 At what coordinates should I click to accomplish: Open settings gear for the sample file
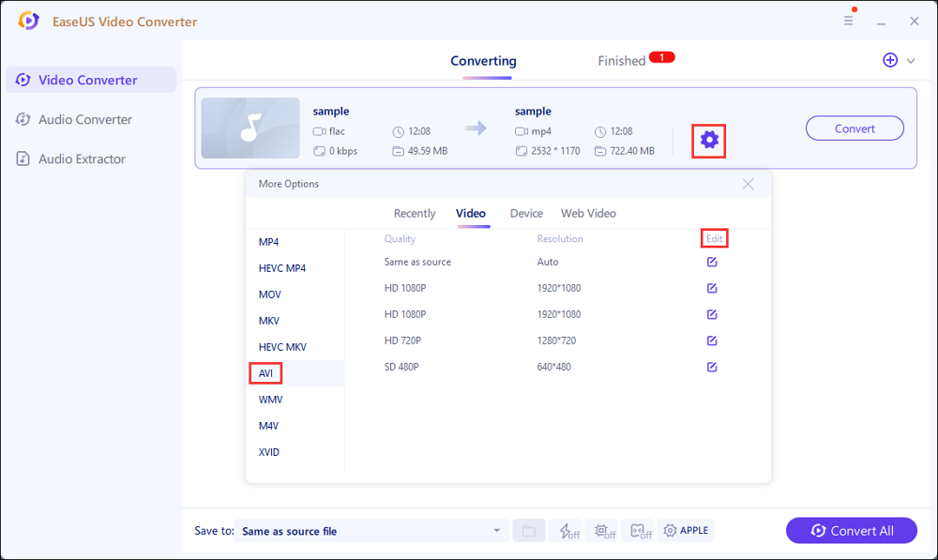pyautogui.click(x=709, y=140)
